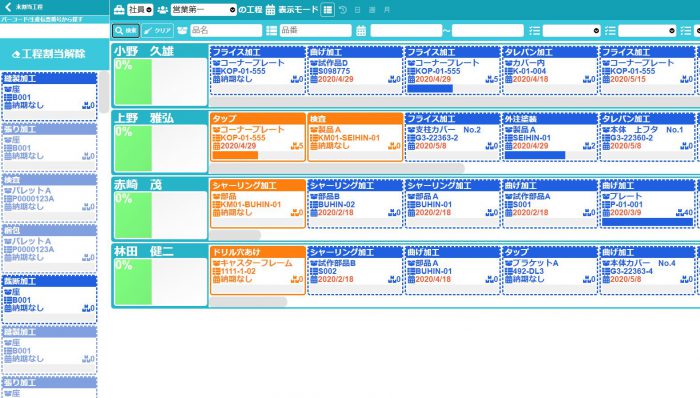Open the 社員 dropdown
Image resolution: width=700 pixels, height=398 pixels.
(140, 10)
